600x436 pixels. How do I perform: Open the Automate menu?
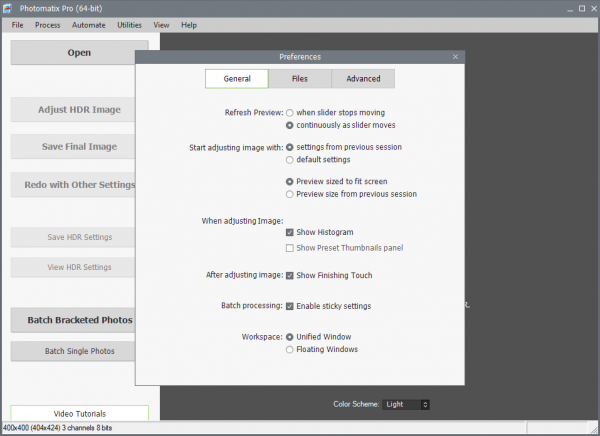pos(88,24)
